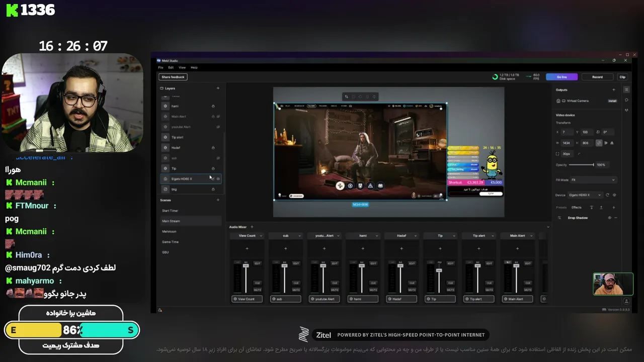Unlock the hami layer lock
644x362 pixels.
pyautogui.click(x=213, y=106)
